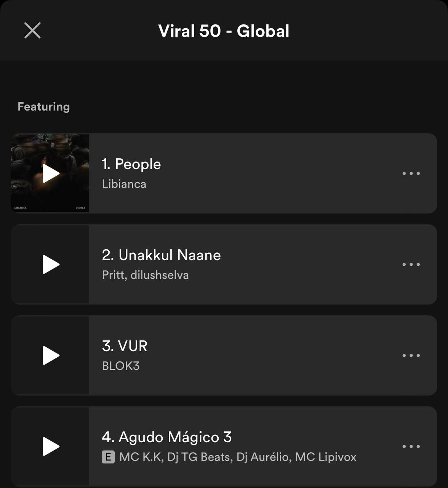448x488 pixels.
Task: Play the track Unakkul Naane
Action: 51,265
